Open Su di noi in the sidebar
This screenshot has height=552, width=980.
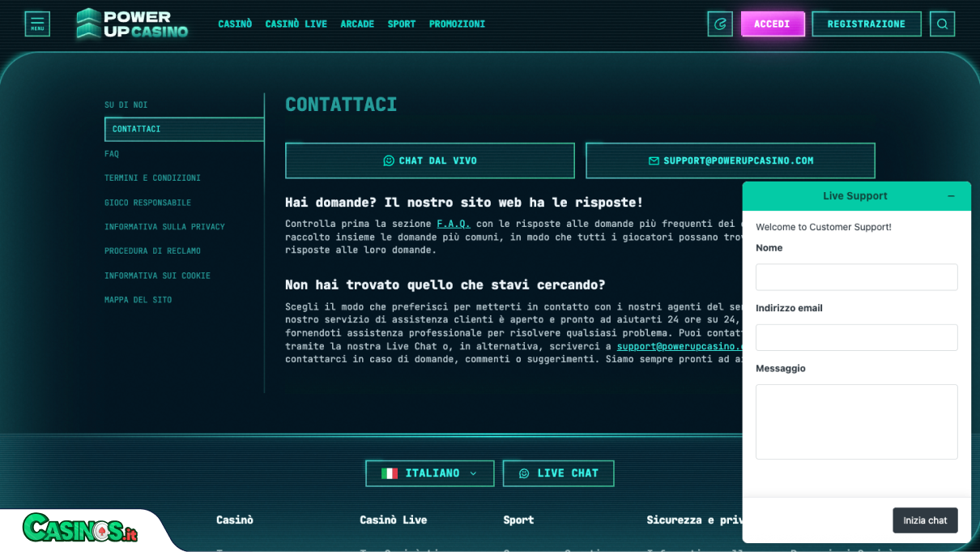[x=126, y=105]
